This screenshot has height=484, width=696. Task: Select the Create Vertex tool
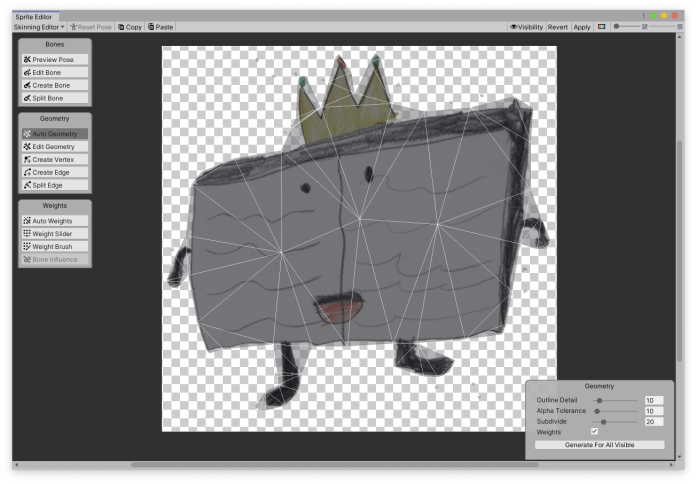[55, 160]
